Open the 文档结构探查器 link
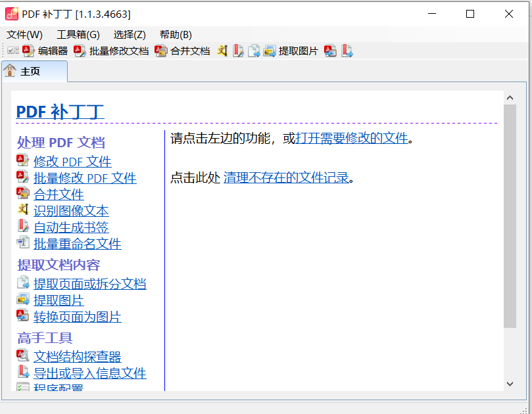Image resolution: width=532 pixels, height=414 pixels. (78, 357)
